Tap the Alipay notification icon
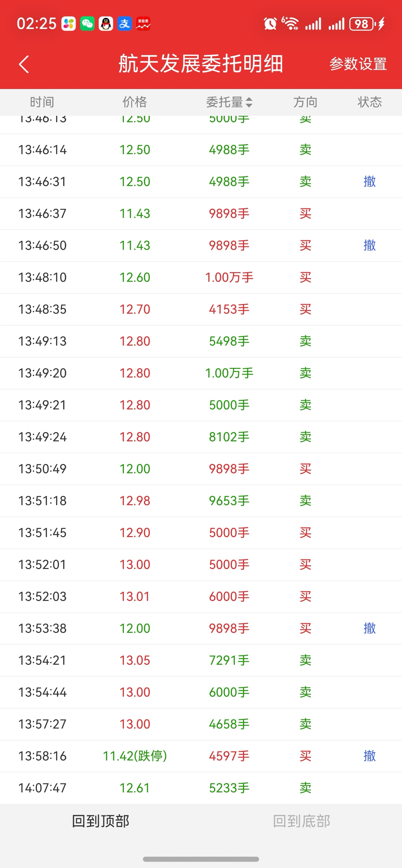Image resolution: width=402 pixels, height=868 pixels. tap(124, 24)
